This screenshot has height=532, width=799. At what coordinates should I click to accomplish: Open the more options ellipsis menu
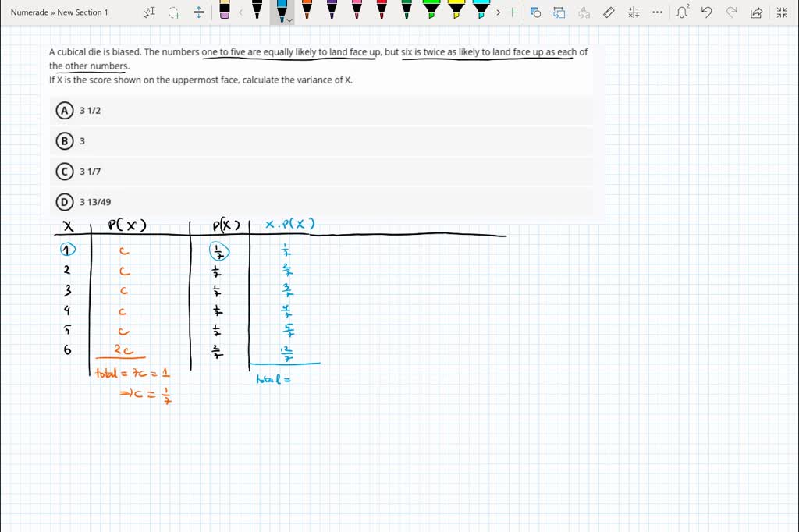coord(658,12)
